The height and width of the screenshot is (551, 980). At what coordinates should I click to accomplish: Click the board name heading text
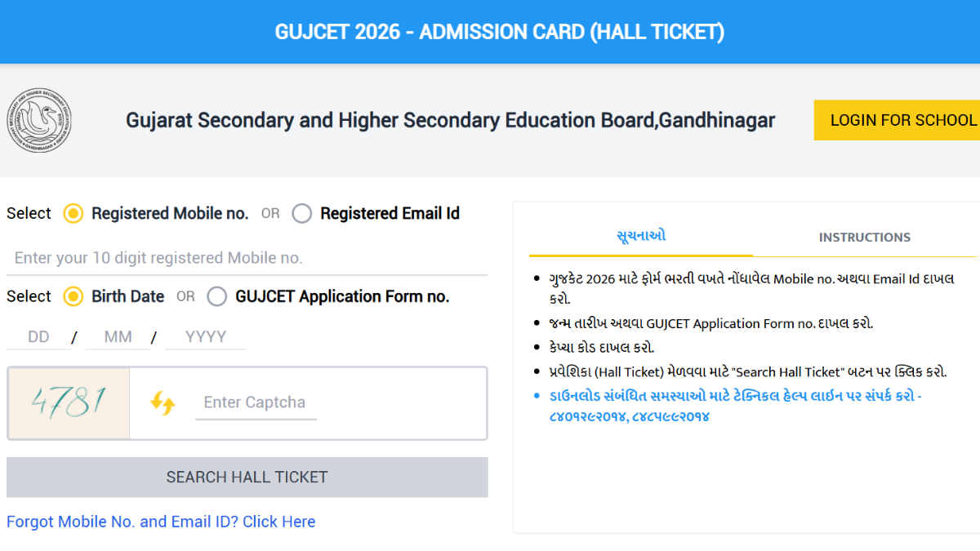pyautogui.click(x=450, y=121)
